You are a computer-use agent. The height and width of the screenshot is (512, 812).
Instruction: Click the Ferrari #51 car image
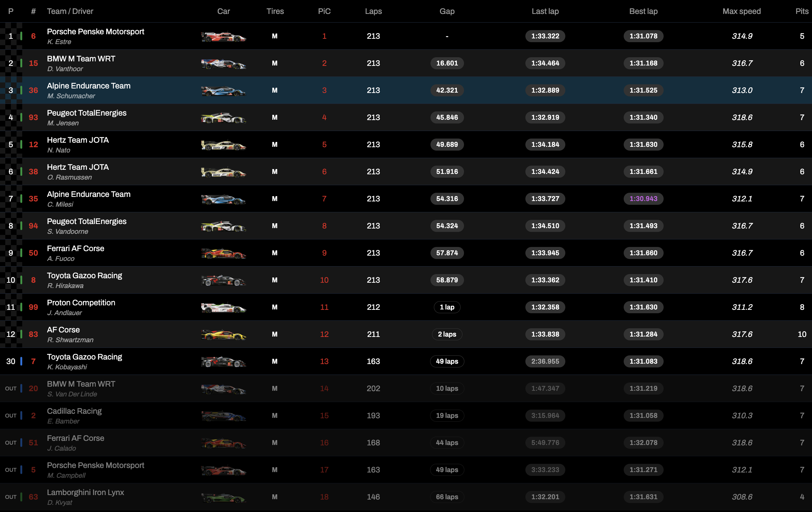coord(224,443)
